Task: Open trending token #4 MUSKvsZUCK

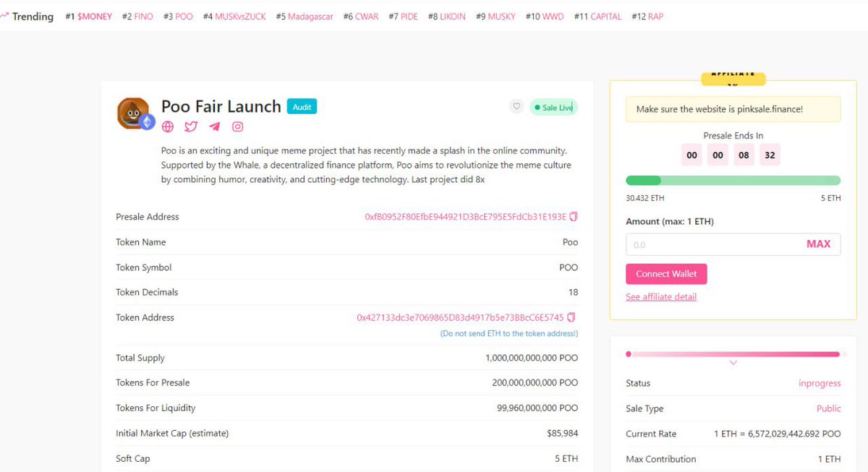Action: [235, 16]
